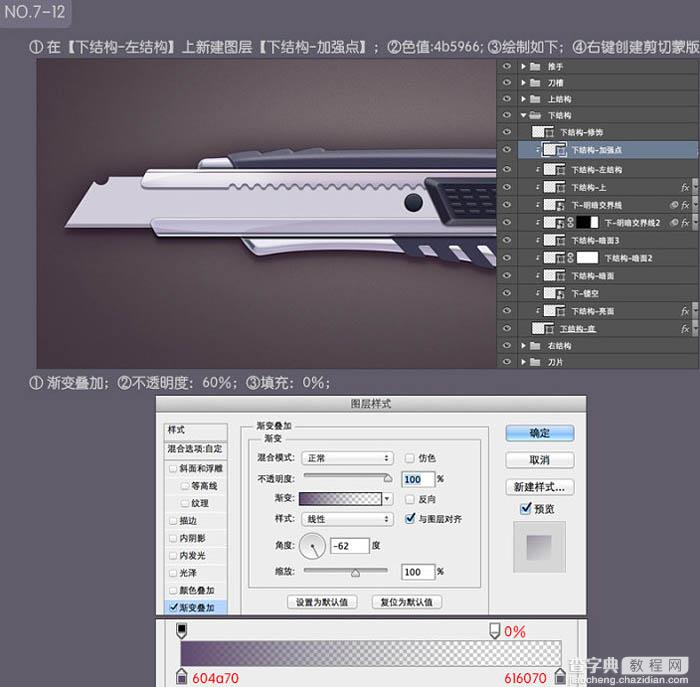Click mask link icon on 下结构-暗面2 layer

[571, 258]
